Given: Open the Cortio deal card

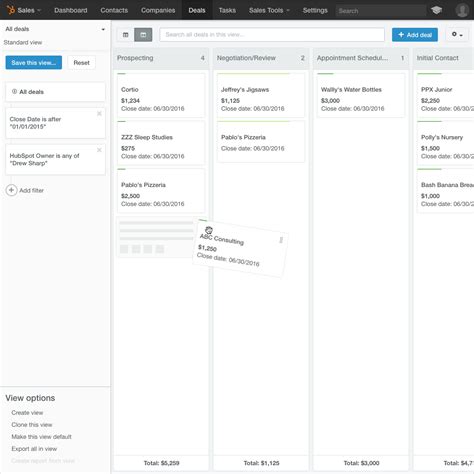Looking at the screenshot, I should coord(161,95).
